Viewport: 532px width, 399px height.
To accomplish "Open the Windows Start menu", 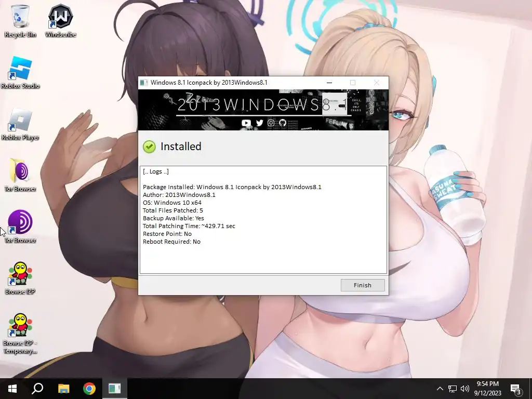I will 12,389.
